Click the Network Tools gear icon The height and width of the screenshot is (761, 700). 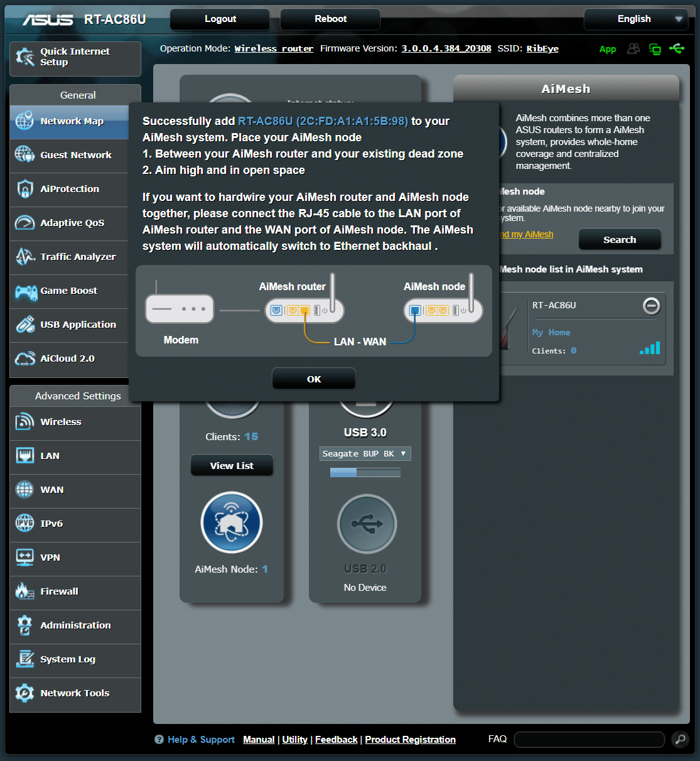(x=24, y=693)
